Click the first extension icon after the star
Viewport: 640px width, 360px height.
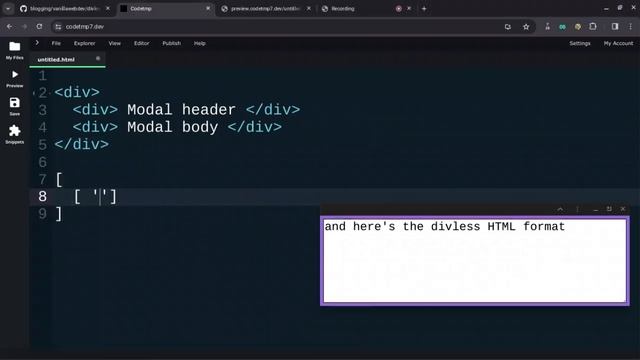coord(547,27)
